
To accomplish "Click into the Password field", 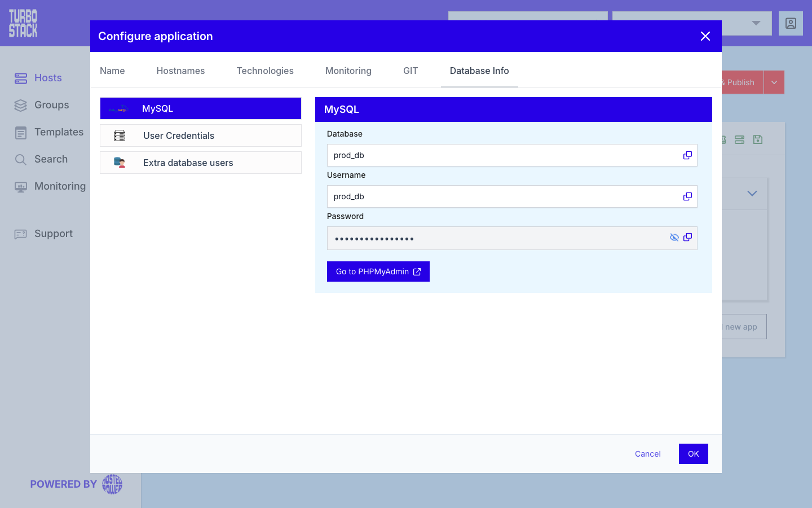I will point(512,238).
